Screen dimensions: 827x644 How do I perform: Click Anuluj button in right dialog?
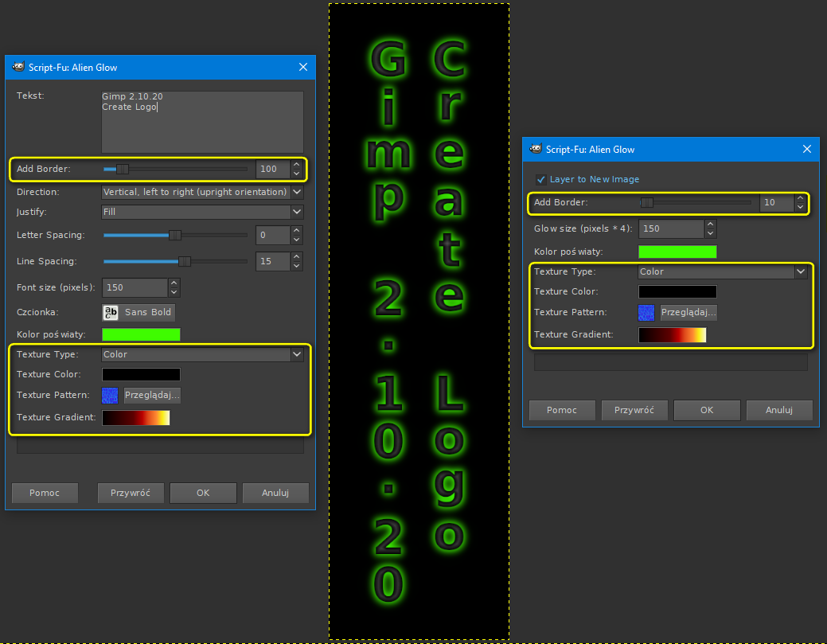779,410
